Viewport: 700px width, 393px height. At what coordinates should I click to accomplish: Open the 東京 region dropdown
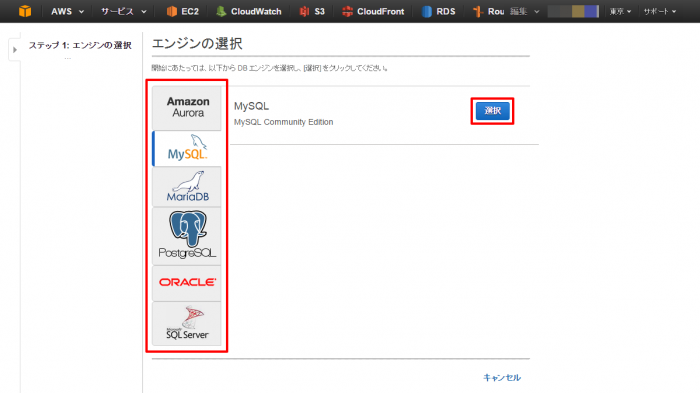coord(620,11)
